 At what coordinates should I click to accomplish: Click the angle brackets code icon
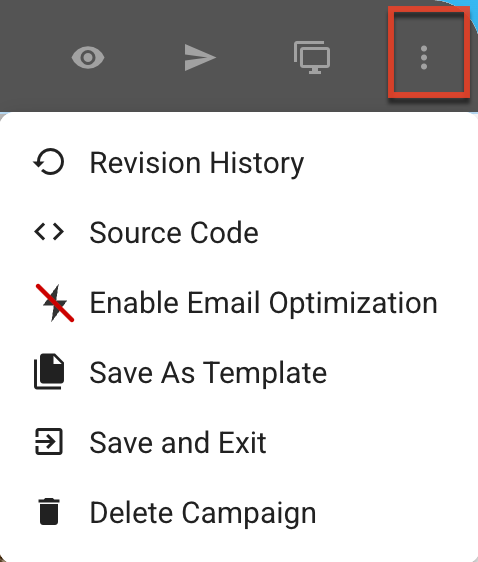pyautogui.click(x=49, y=232)
